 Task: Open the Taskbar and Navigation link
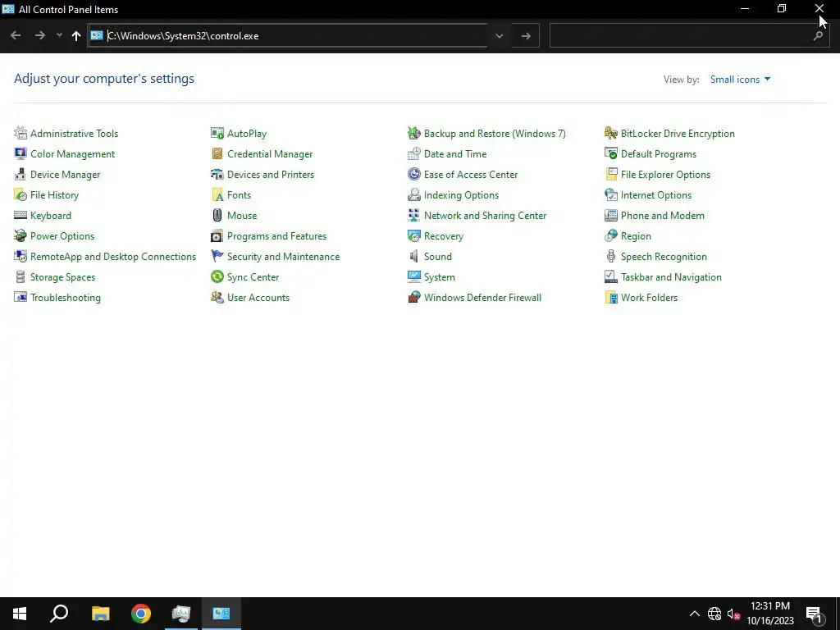(x=671, y=277)
